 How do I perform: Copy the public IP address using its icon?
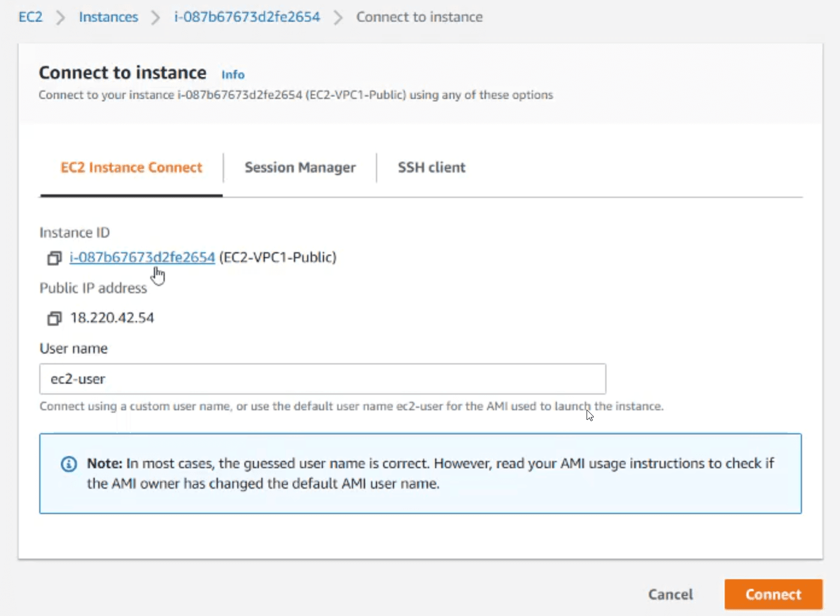[54, 318]
